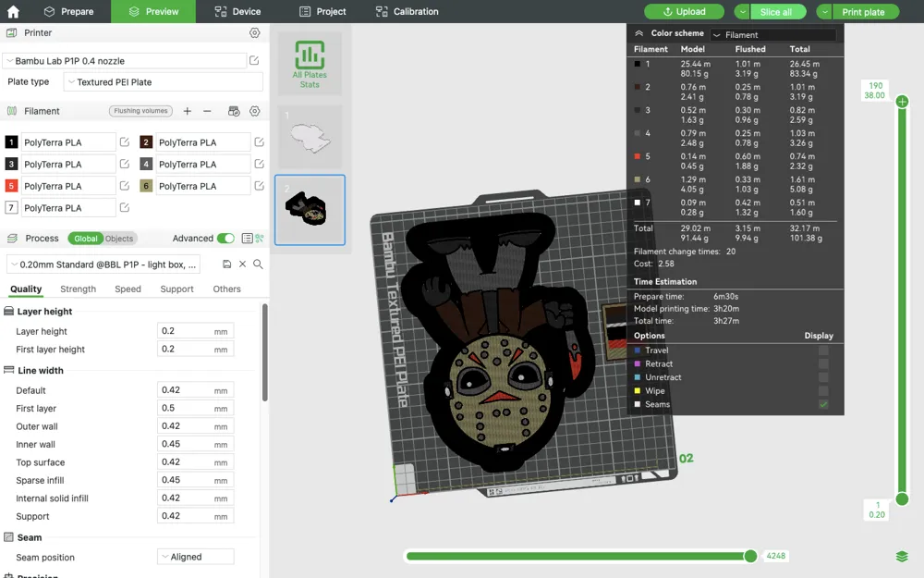Collapse the color scheme legend panel

click(638, 33)
